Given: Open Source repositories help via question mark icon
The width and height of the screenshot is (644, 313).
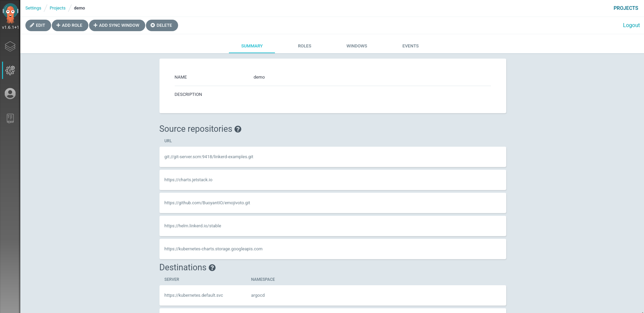Looking at the screenshot, I should [x=238, y=129].
